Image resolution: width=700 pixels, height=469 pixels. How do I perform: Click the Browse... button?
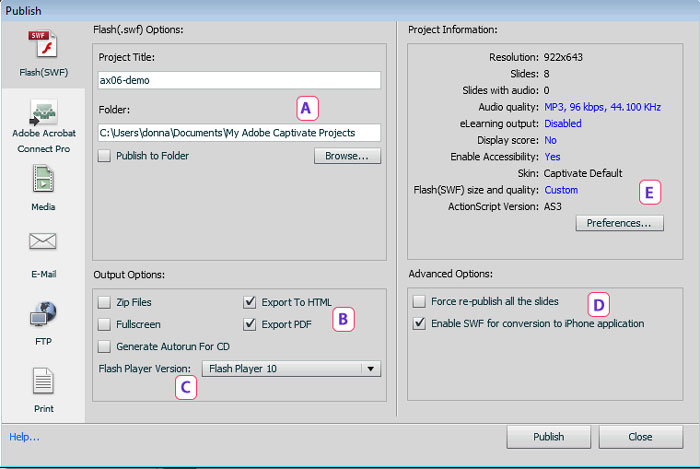tap(347, 156)
